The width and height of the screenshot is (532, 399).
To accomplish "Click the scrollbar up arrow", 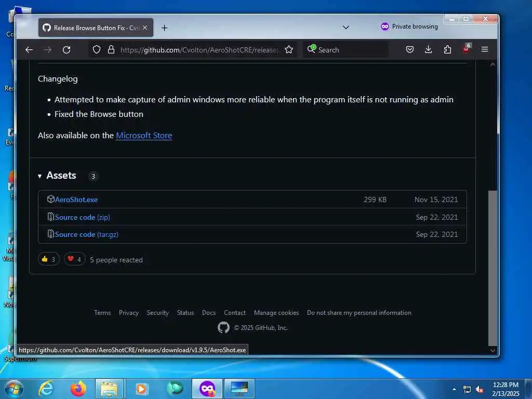I will 493,64.
